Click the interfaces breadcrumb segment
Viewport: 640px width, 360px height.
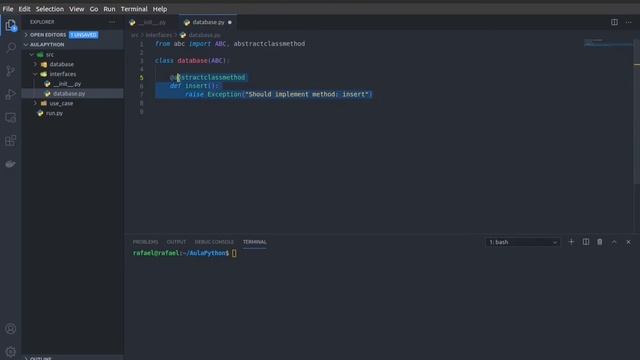(x=159, y=36)
